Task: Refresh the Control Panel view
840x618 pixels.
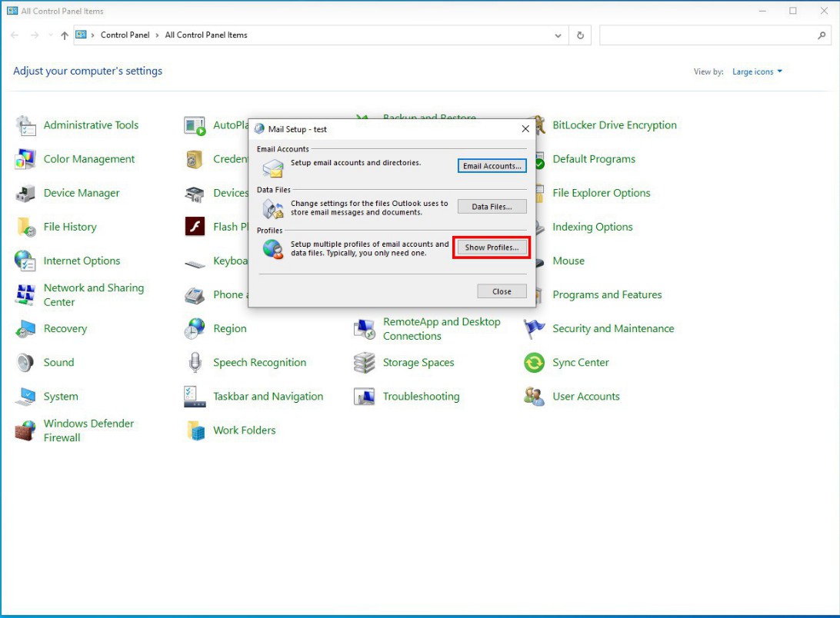Action: coord(580,35)
